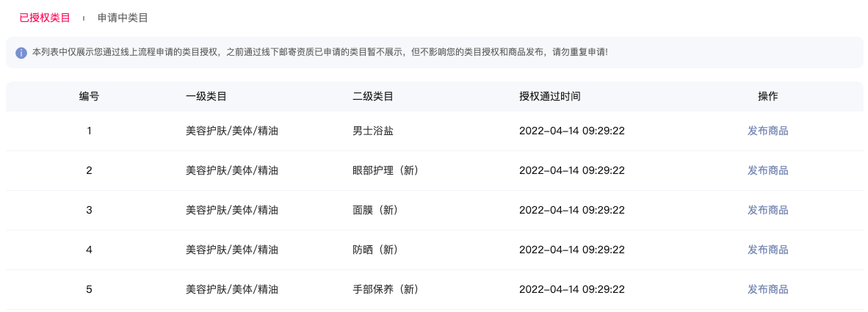Screen dimensions: 868x312
Task: Switch to the 已授权类目 tab
Action: tap(45, 18)
